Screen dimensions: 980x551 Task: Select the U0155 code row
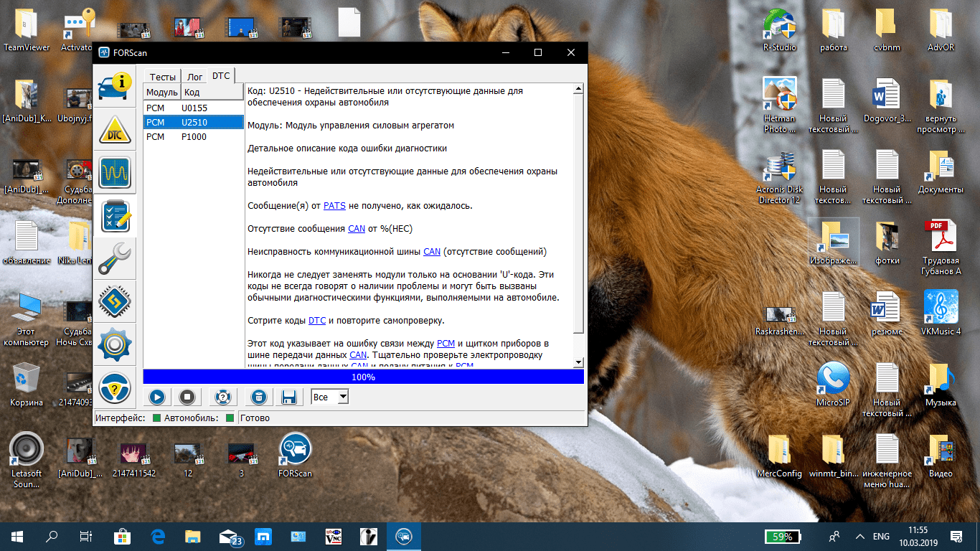(194, 108)
